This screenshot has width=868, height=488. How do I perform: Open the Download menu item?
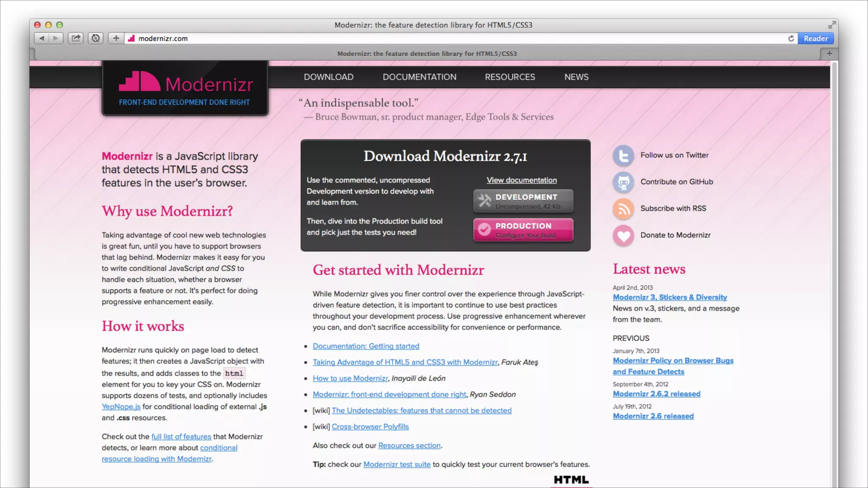point(328,77)
